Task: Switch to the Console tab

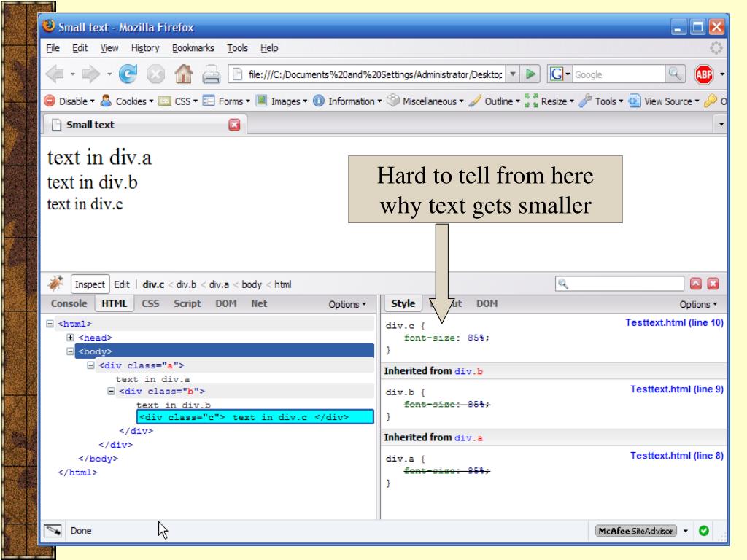Action: (69, 303)
